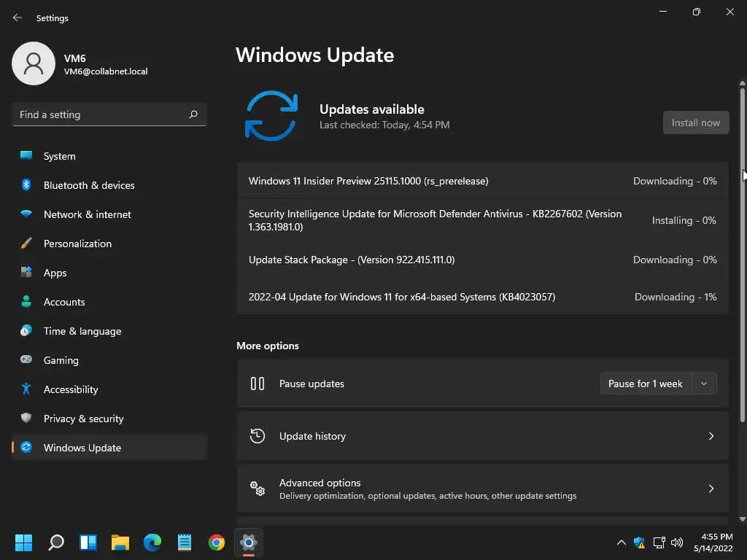Open Task View from taskbar

tap(88, 542)
